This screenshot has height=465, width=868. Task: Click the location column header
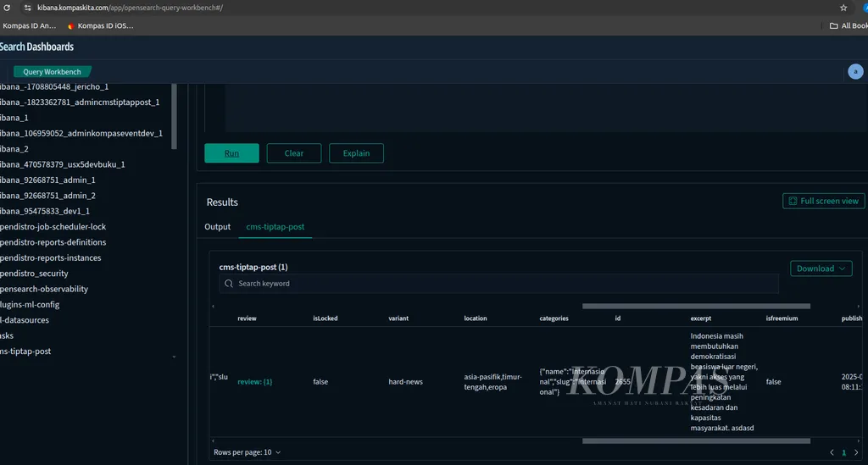[476, 318]
